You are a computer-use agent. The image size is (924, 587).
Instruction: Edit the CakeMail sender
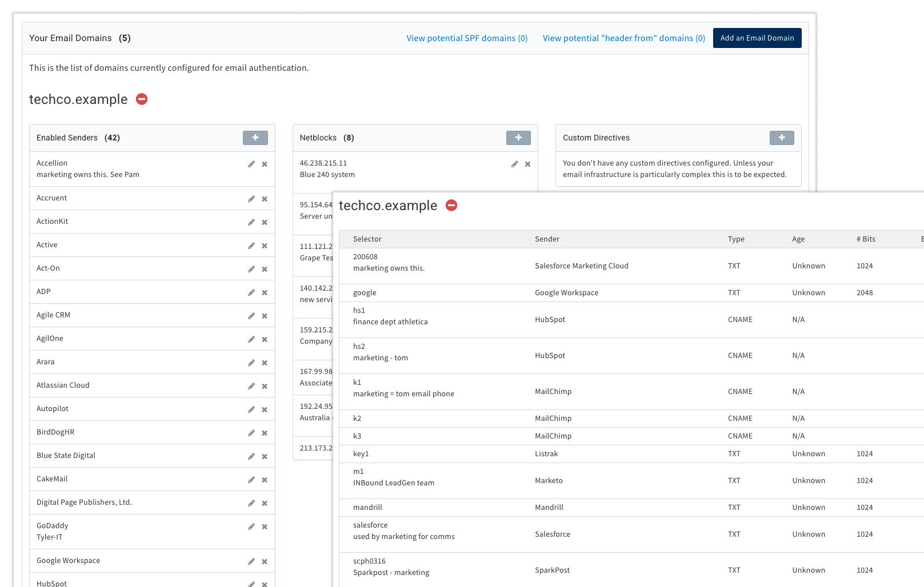coord(251,480)
